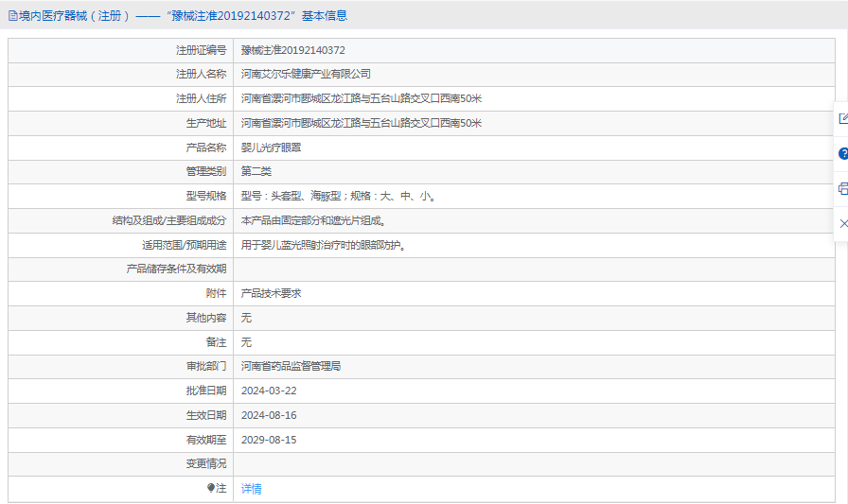Open help via the question mark icon
Image resolution: width=848 pixels, height=504 pixels.
pyautogui.click(x=842, y=153)
